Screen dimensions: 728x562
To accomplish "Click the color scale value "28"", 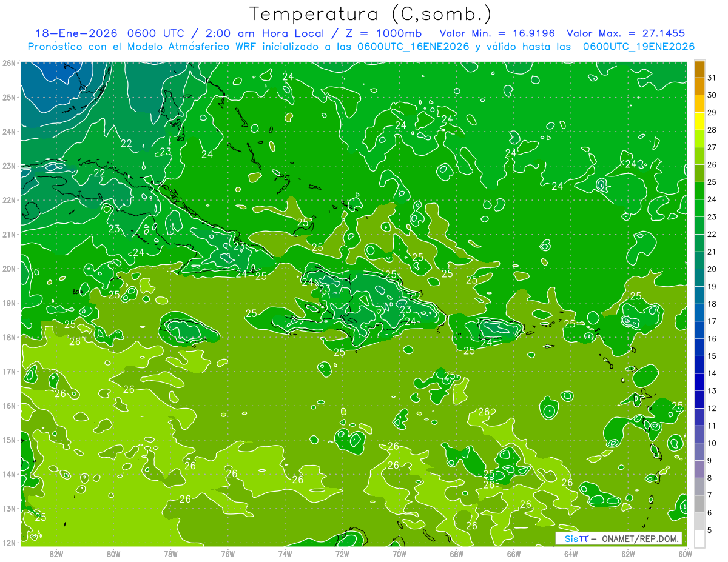I will coord(712,130).
